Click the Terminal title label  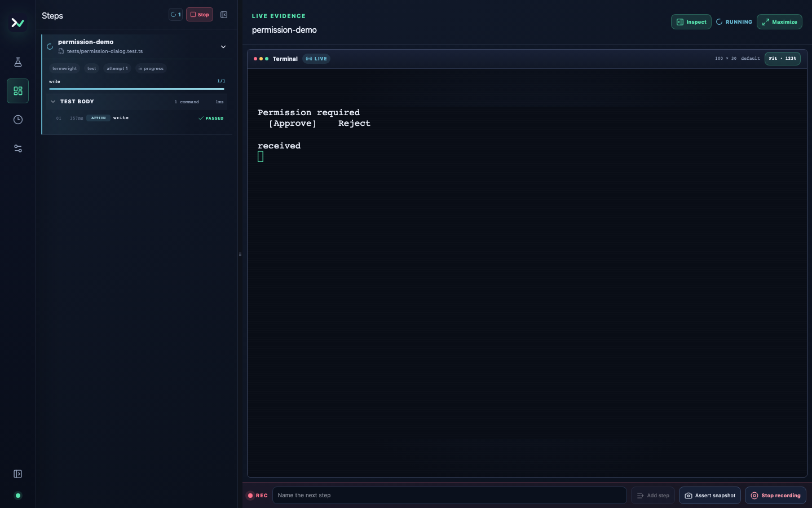285,59
